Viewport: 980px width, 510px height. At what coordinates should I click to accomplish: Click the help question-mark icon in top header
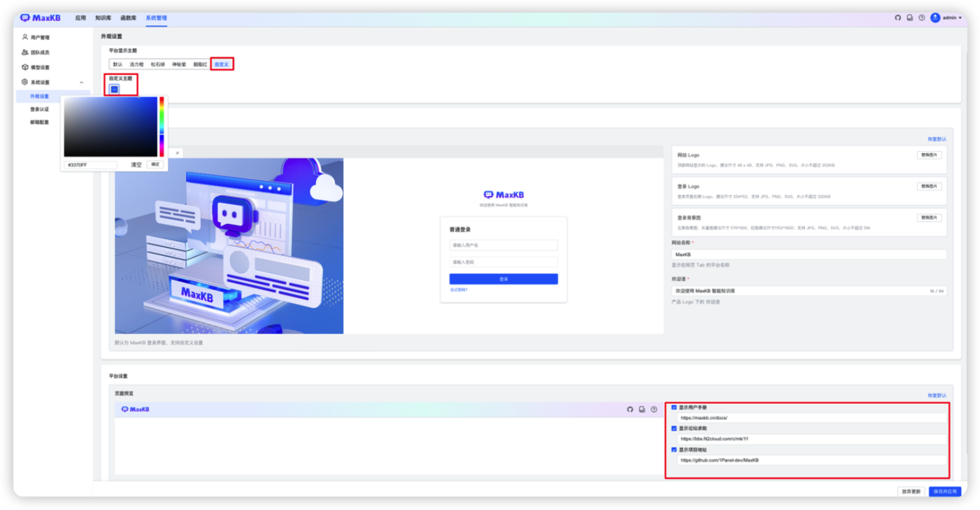tap(921, 17)
